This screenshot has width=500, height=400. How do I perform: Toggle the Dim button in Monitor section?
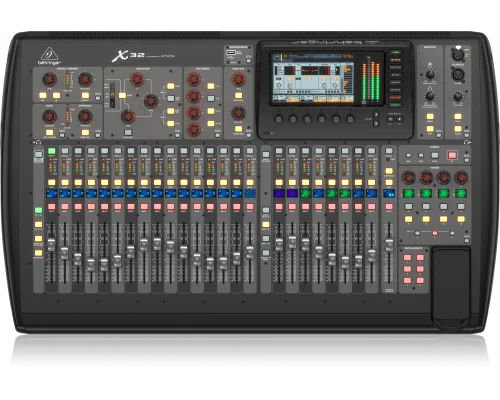click(430, 129)
